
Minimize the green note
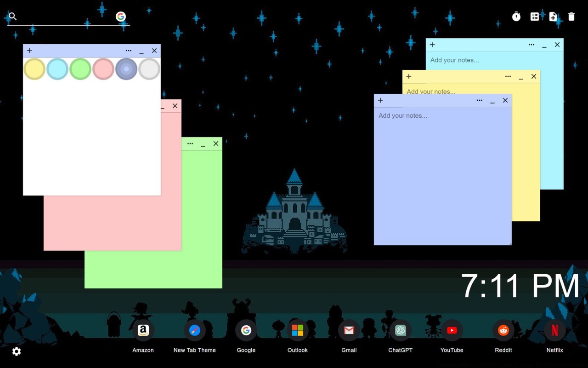point(203,144)
